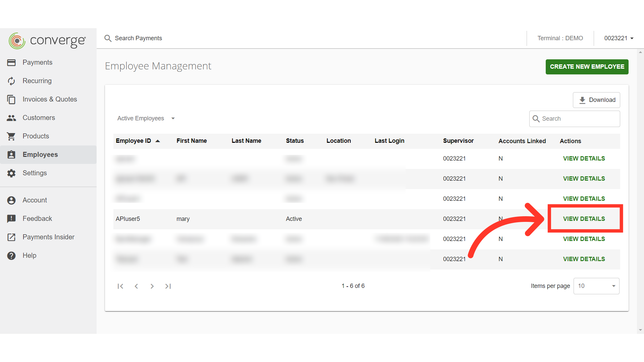Viewport: 644px width, 362px height.
Task: Click the Invoices & Quotes copy icon
Action: coord(11,100)
